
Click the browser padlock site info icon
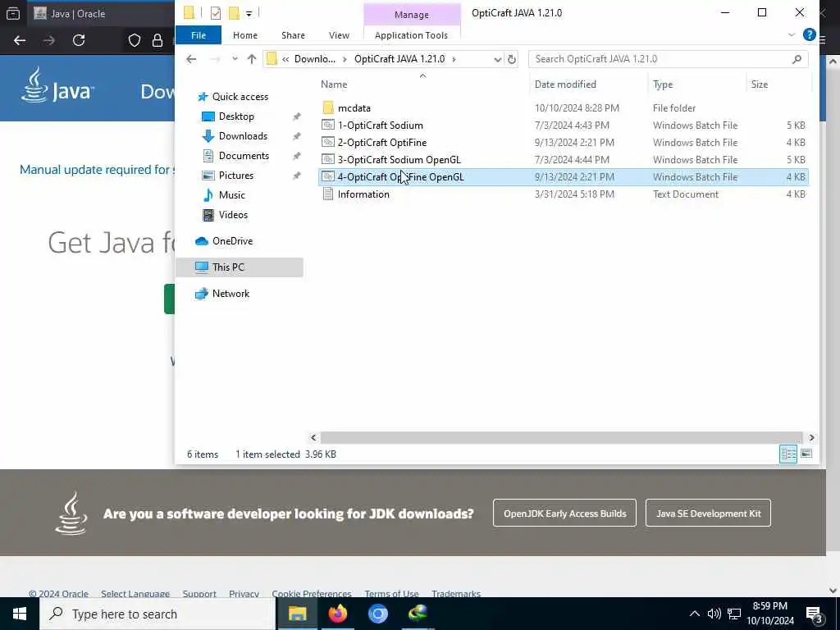pos(157,40)
